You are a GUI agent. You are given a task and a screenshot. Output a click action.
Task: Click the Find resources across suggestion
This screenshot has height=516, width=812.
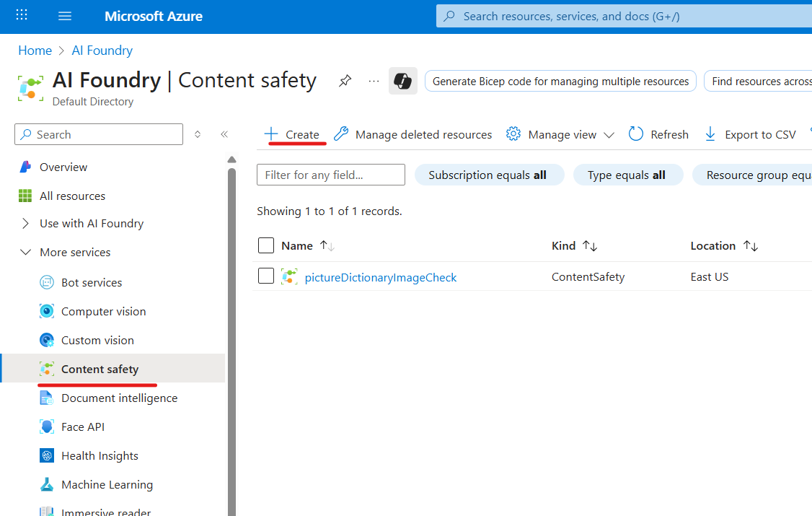[x=758, y=82]
